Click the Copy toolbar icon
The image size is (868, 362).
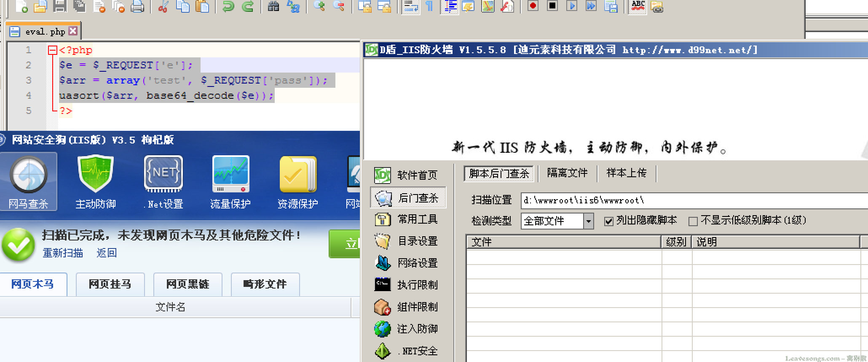pyautogui.click(x=183, y=6)
